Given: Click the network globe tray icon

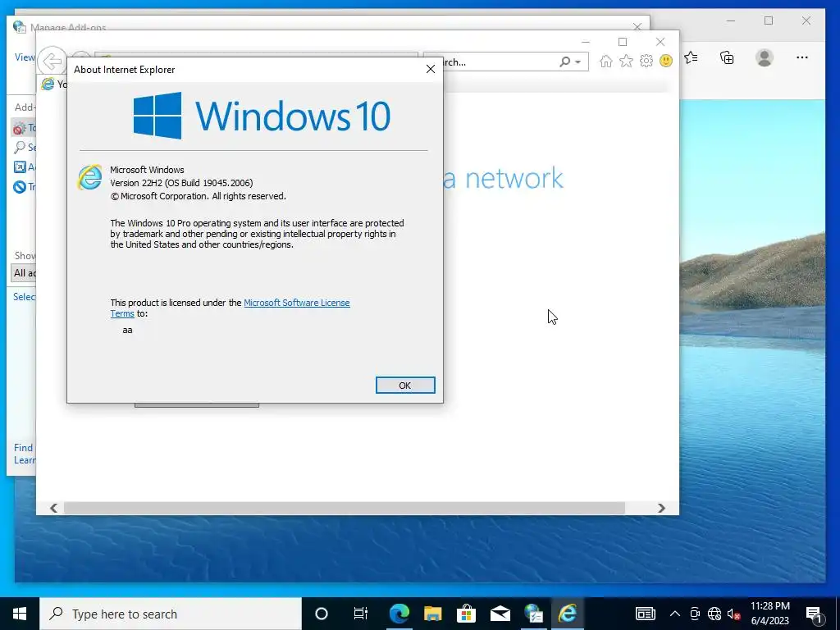Looking at the screenshot, I should (x=714, y=614).
